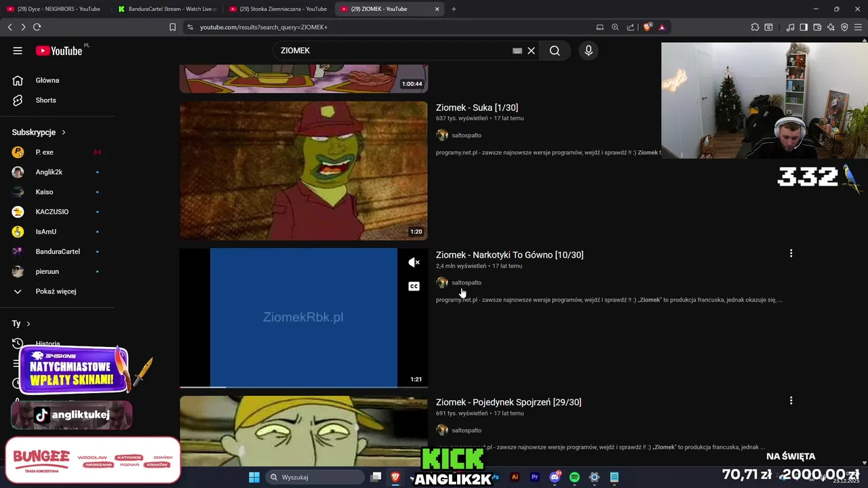This screenshot has height=488, width=868.
Task: Toggle the browser sidebar panel
Action: tap(804, 27)
